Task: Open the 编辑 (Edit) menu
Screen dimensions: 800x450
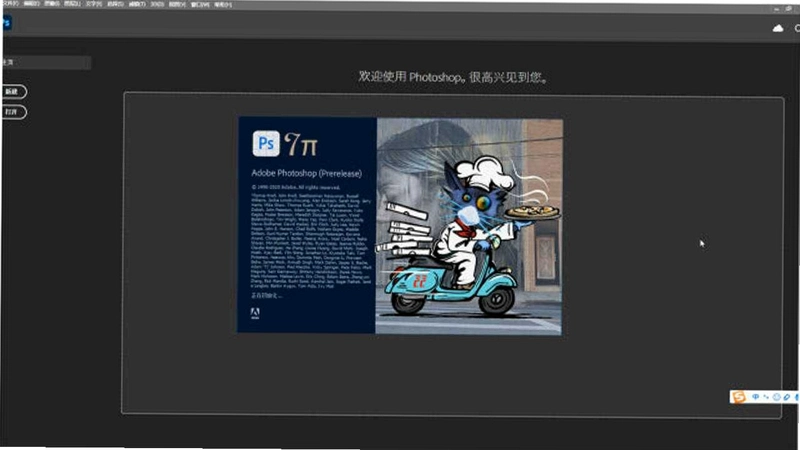Action: 32,4
